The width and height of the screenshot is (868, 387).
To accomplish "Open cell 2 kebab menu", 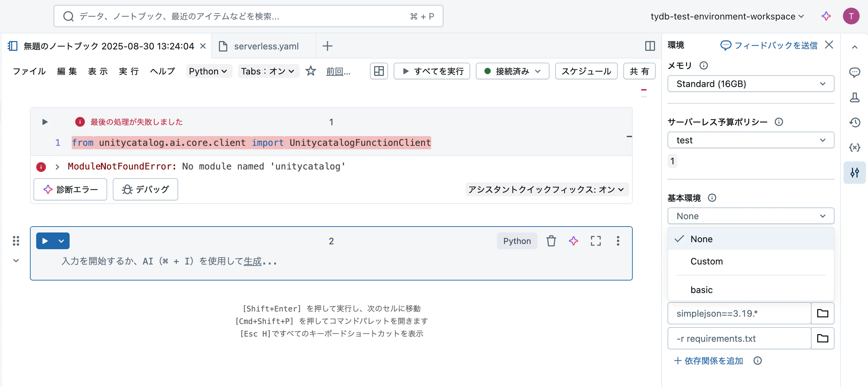I will coord(618,241).
